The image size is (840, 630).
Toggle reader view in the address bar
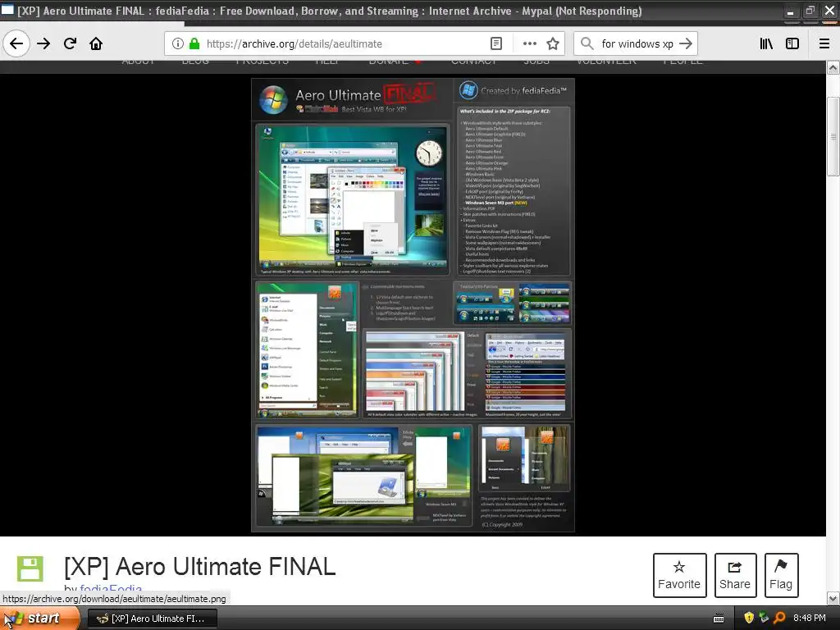(x=496, y=43)
